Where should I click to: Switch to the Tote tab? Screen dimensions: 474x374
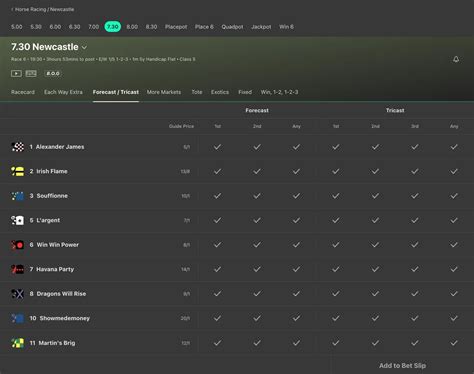pyautogui.click(x=197, y=92)
